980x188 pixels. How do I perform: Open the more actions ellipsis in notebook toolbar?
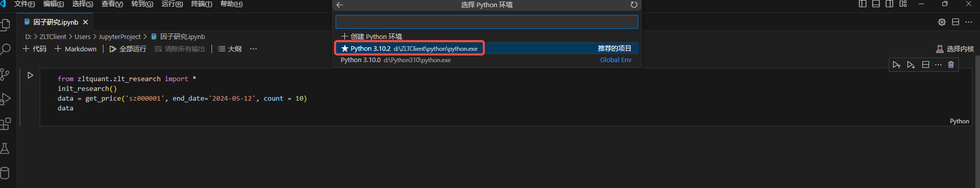(253, 49)
